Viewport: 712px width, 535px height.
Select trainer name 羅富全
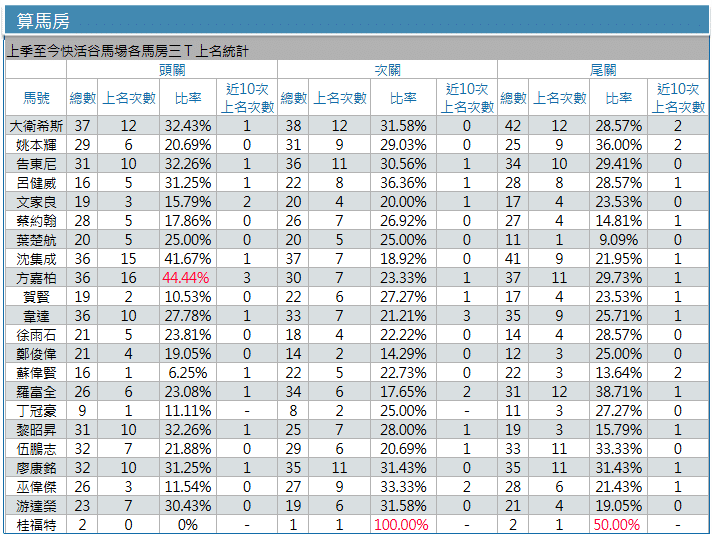point(36,392)
